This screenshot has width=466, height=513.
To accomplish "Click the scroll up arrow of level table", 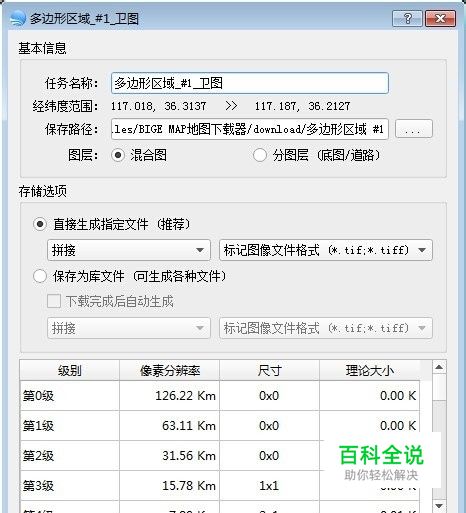I will pos(439,367).
